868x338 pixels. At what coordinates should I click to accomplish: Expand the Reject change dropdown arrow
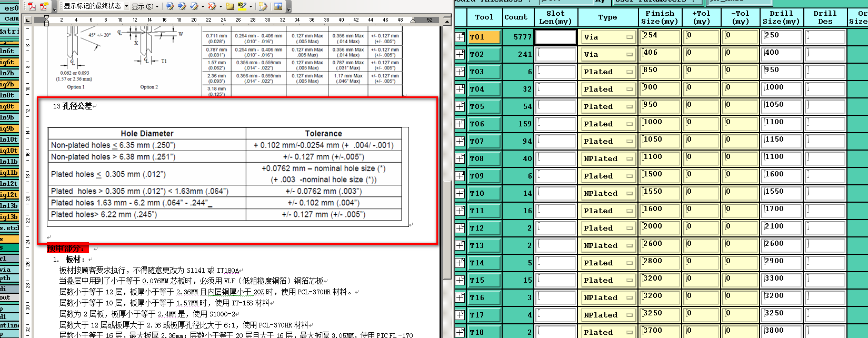(220, 6)
